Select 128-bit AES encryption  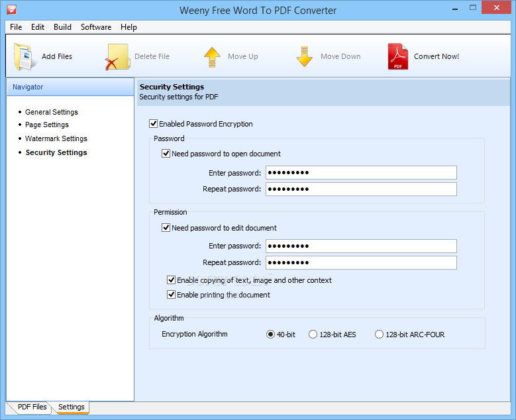313,335
